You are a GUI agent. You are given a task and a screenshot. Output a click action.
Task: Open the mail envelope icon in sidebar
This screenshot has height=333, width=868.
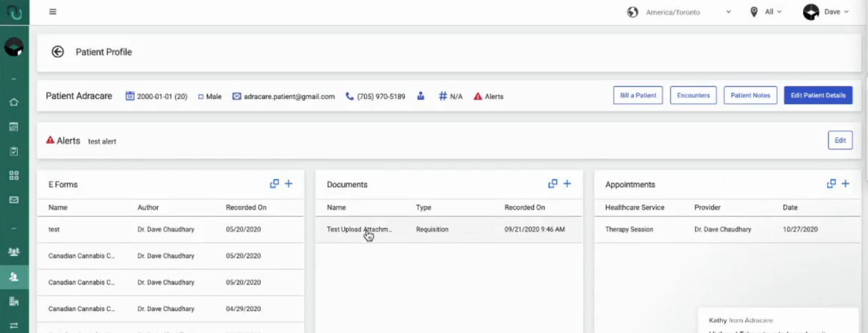(x=14, y=200)
